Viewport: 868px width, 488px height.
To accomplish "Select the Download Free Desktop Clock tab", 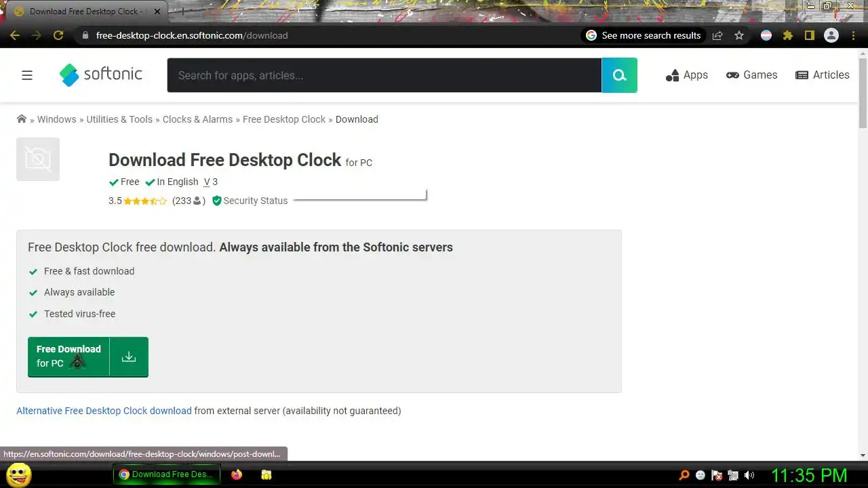I will pyautogui.click(x=85, y=12).
